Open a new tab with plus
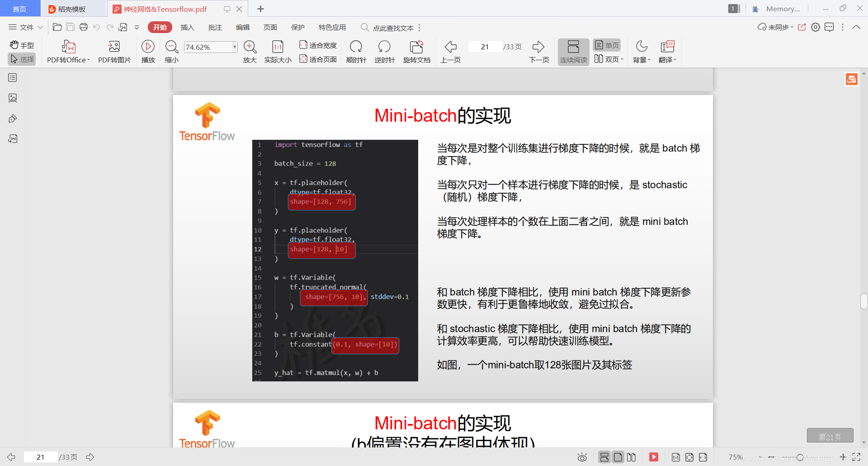Screen dimensions: 868x466 click(260, 9)
